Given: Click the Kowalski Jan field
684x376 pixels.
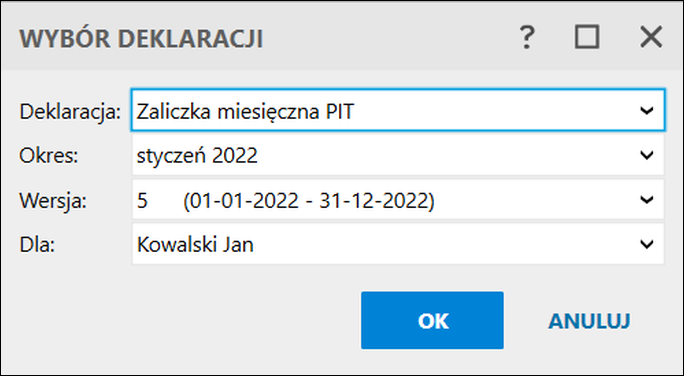Looking at the screenshot, I should [398, 244].
